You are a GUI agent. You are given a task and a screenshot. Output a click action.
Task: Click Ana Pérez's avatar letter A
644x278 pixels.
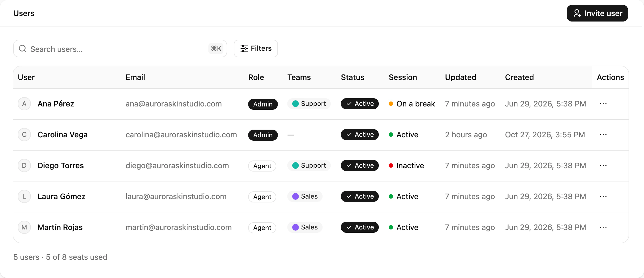[x=24, y=104]
